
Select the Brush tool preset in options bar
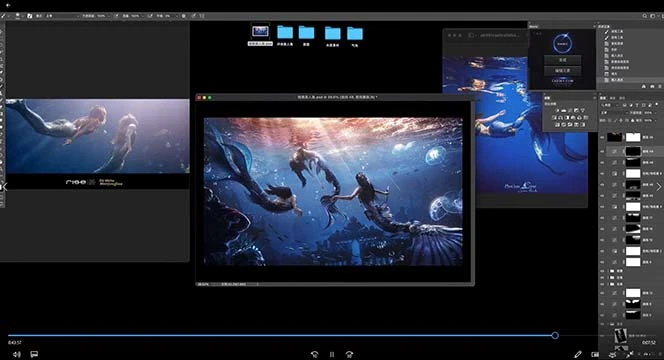click(3, 16)
